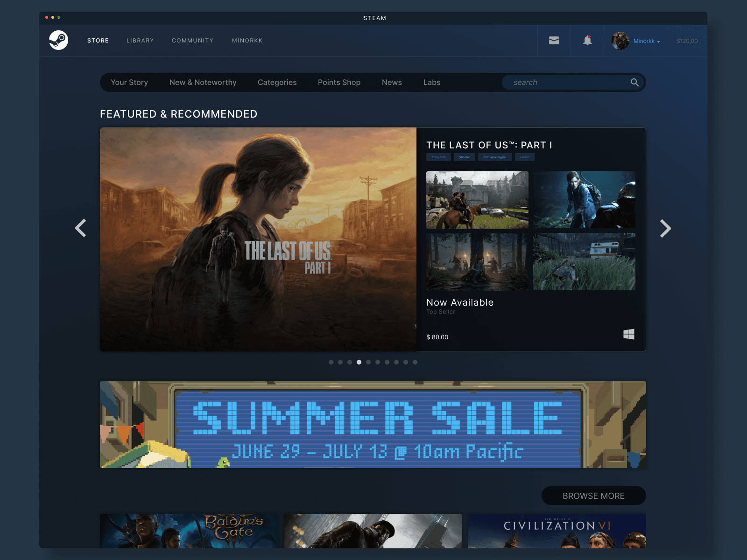Click the BROWSE MORE button

593,496
